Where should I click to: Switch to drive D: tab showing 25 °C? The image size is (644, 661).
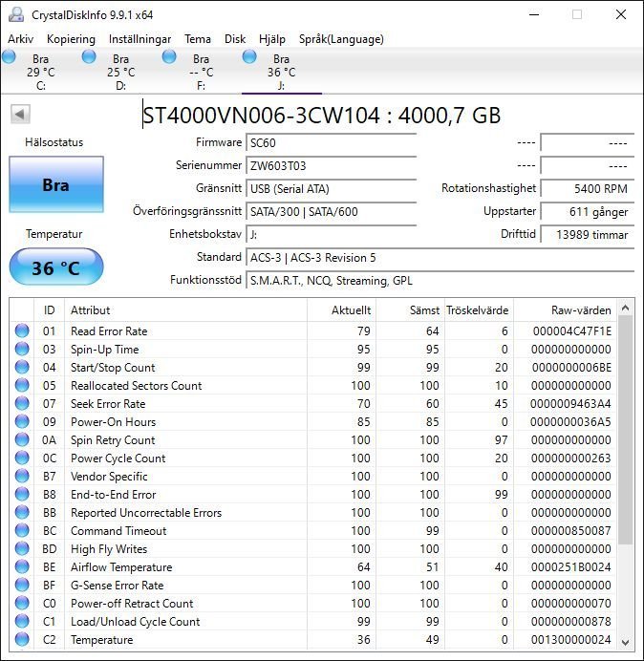click(x=121, y=72)
